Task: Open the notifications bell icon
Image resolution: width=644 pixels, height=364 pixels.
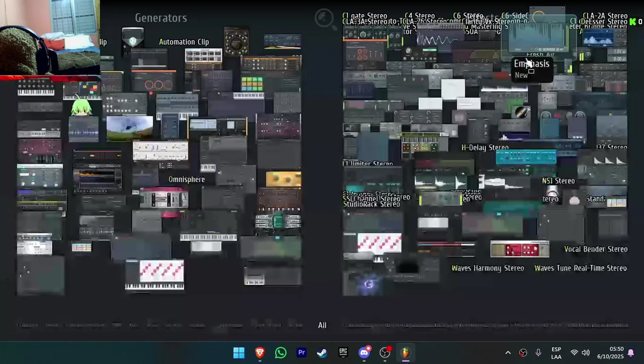Action: [x=631, y=353]
